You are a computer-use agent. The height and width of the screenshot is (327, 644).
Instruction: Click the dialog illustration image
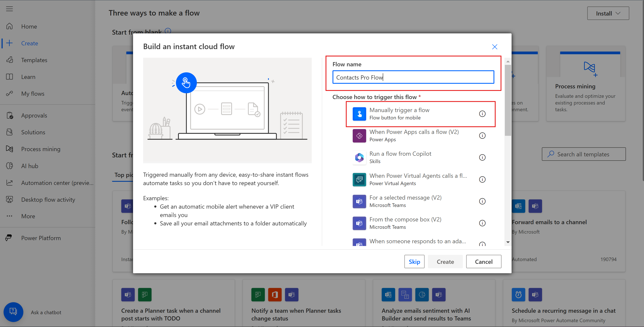coord(227,110)
